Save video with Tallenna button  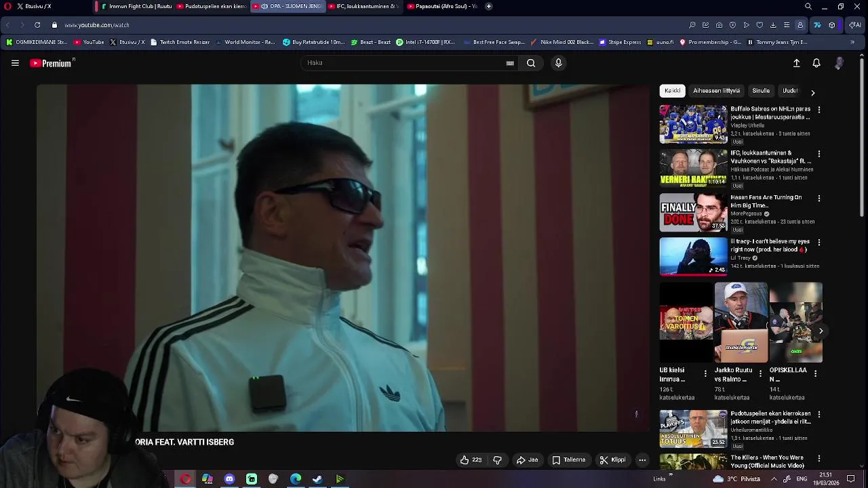568,460
